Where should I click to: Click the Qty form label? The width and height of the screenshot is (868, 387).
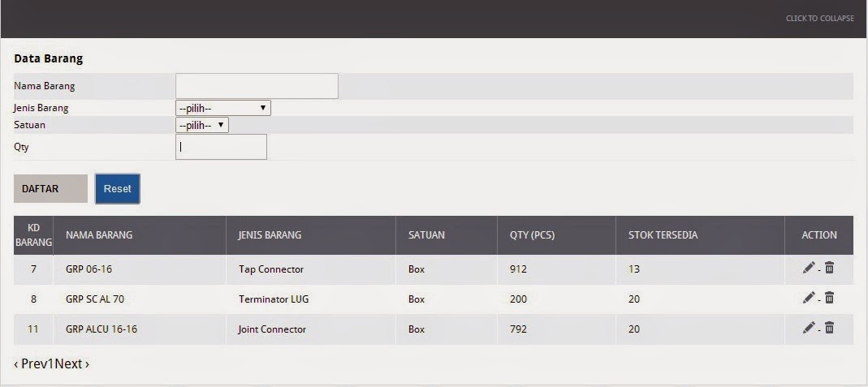point(21,147)
